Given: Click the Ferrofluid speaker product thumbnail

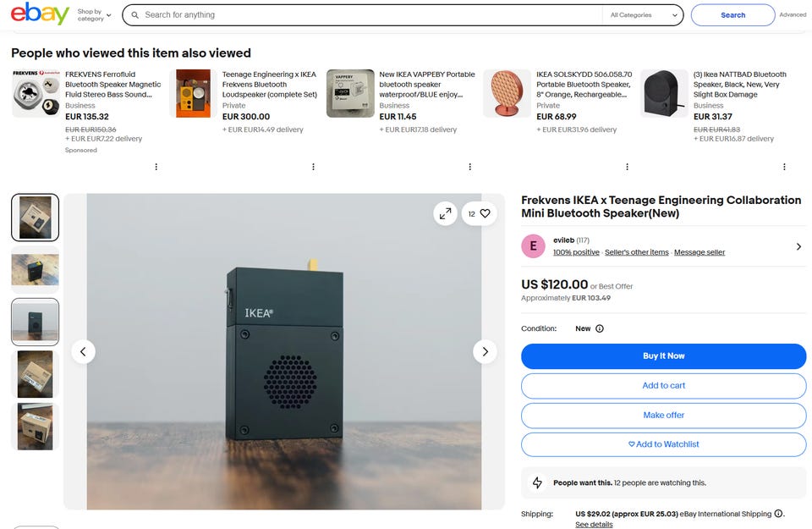Looking at the screenshot, I should tap(36, 93).
